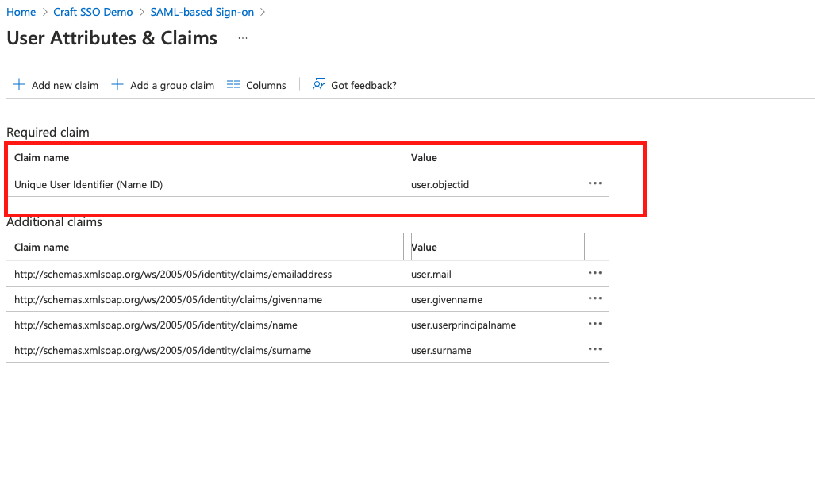Click the Add new claim plus icon
The image size is (815, 504).
tap(19, 84)
